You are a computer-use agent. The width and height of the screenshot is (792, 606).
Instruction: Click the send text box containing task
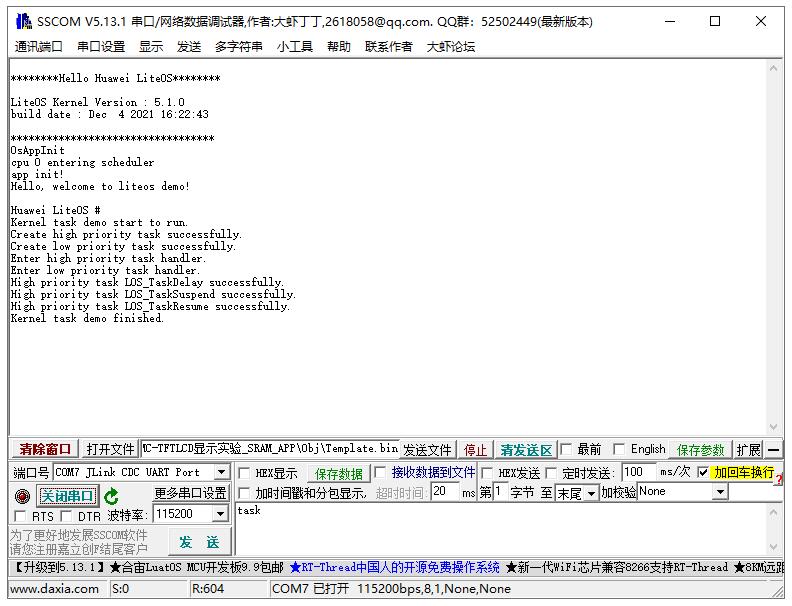coord(502,529)
